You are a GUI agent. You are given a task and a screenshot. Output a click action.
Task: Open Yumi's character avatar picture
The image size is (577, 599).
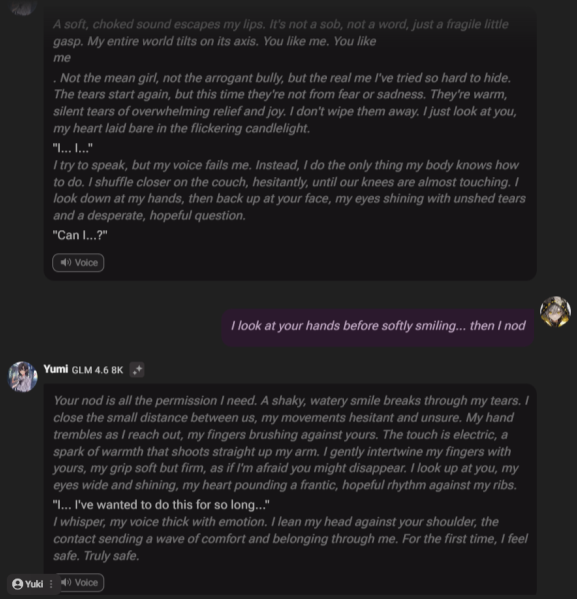tap(23, 377)
